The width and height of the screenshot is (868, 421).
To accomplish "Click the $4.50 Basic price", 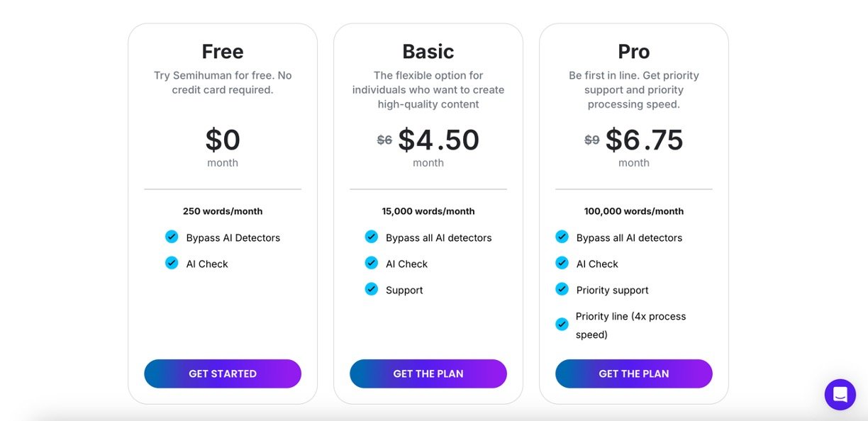I will click(x=438, y=140).
